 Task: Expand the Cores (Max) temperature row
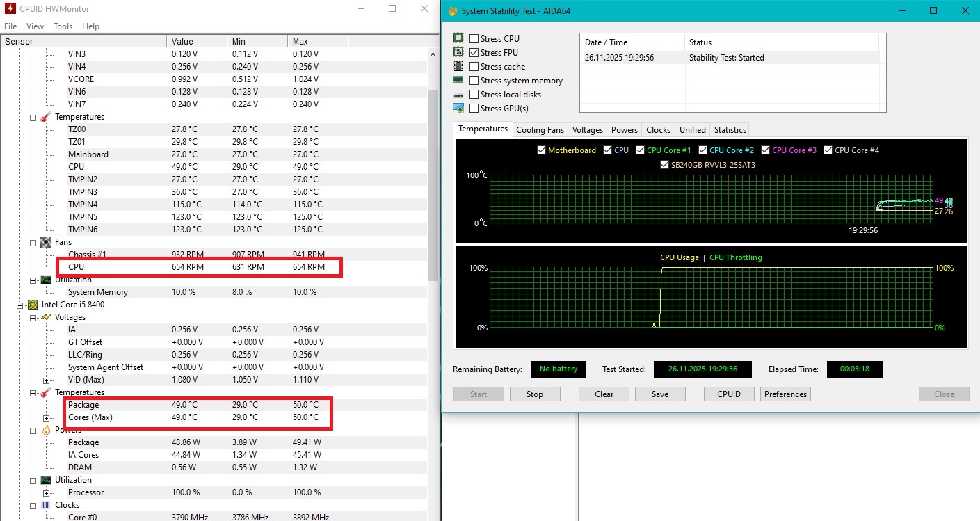pyautogui.click(x=47, y=417)
